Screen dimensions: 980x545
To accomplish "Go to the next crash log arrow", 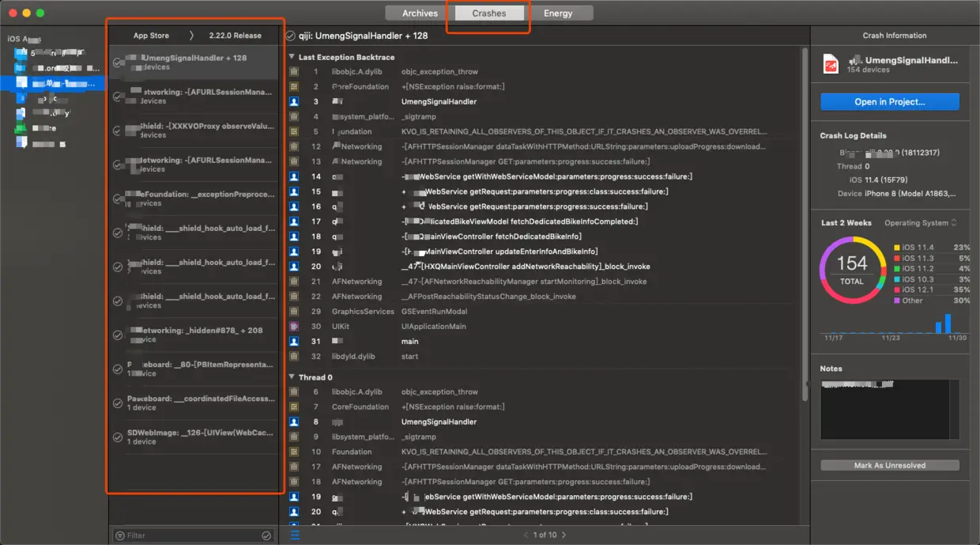I will (x=563, y=535).
